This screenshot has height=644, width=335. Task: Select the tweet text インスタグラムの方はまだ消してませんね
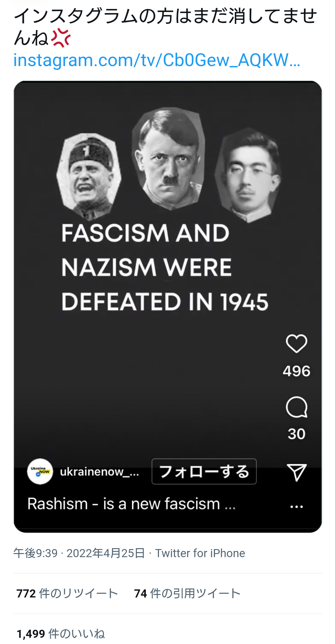[165, 27]
